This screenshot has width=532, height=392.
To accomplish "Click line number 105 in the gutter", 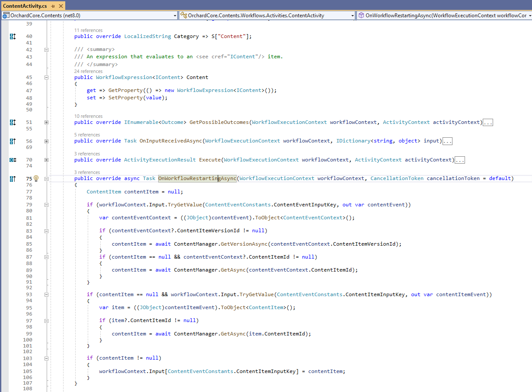I will click(28, 372).
